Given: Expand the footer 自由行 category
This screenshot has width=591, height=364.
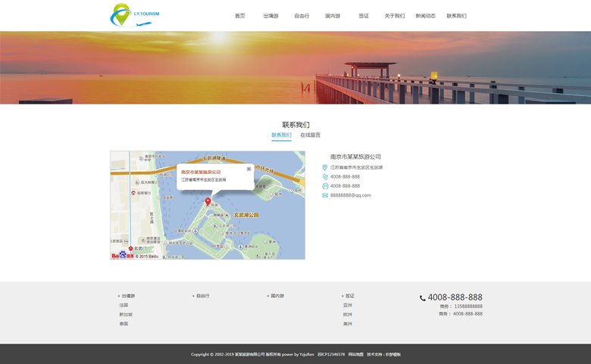Looking at the screenshot, I should 202,296.
